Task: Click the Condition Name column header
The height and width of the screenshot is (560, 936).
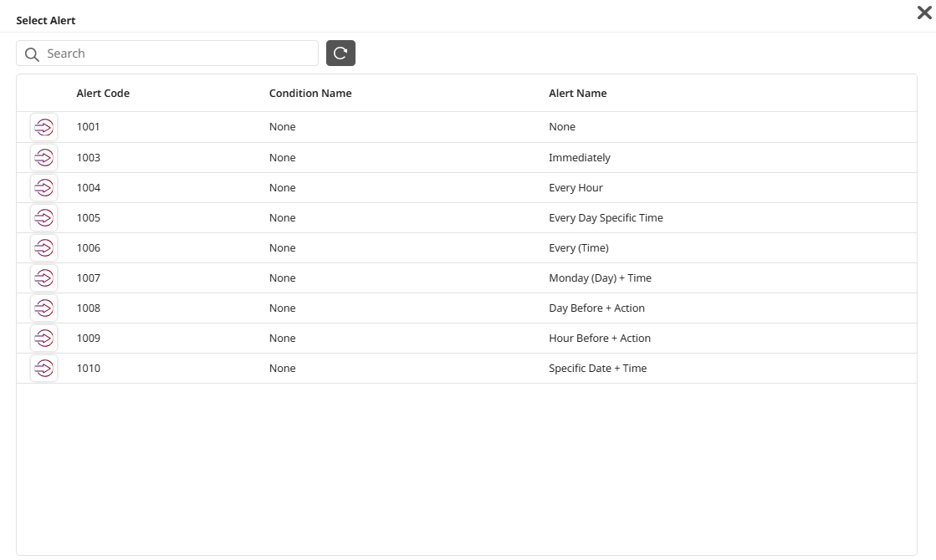Action: point(310,94)
